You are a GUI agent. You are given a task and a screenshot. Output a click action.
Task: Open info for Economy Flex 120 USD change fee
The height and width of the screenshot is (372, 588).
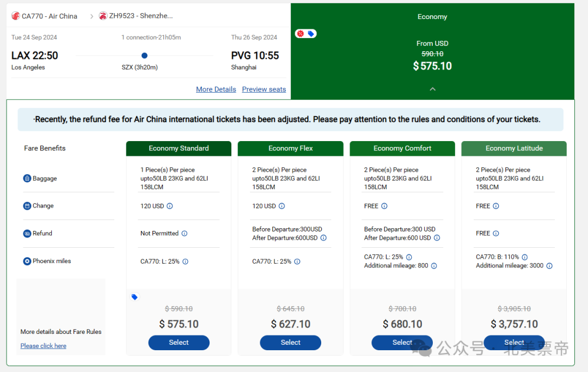click(281, 206)
